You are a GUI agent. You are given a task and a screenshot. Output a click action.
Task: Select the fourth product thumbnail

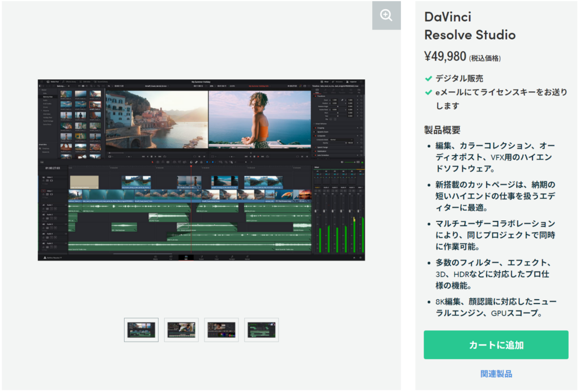point(261,330)
